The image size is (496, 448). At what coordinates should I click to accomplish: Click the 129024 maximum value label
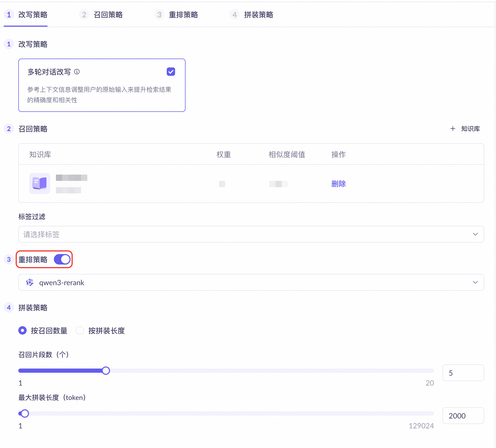(x=421, y=426)
